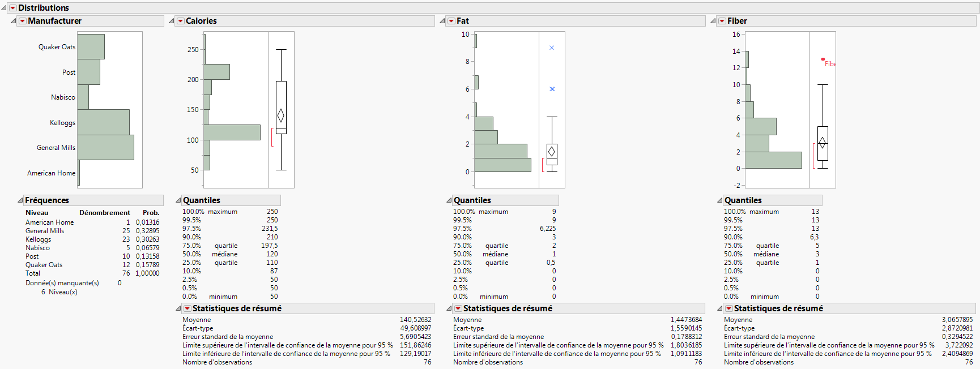Collapse the Calories section
Image resolution: width=980 pixels, height=369 pixels.
click(x=172, y=21)
